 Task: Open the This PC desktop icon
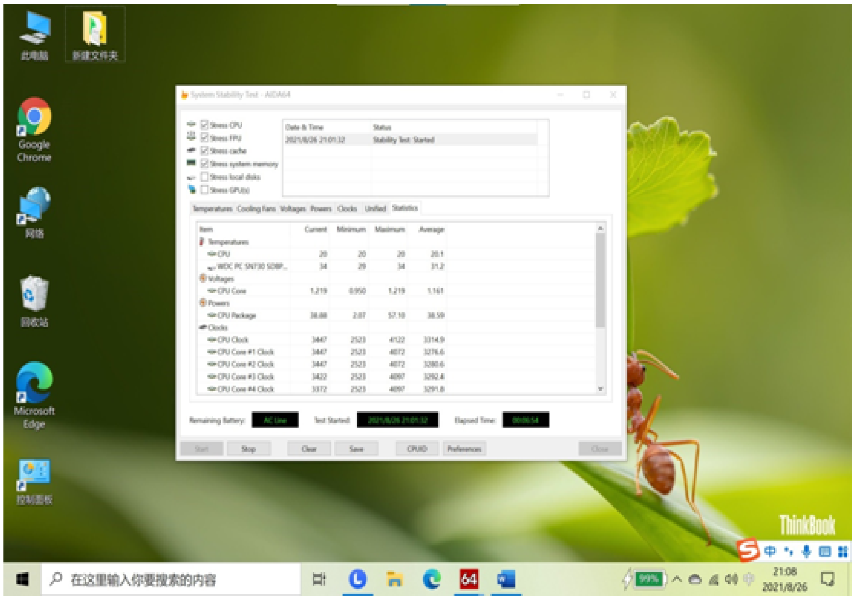[x=35, y=36]
